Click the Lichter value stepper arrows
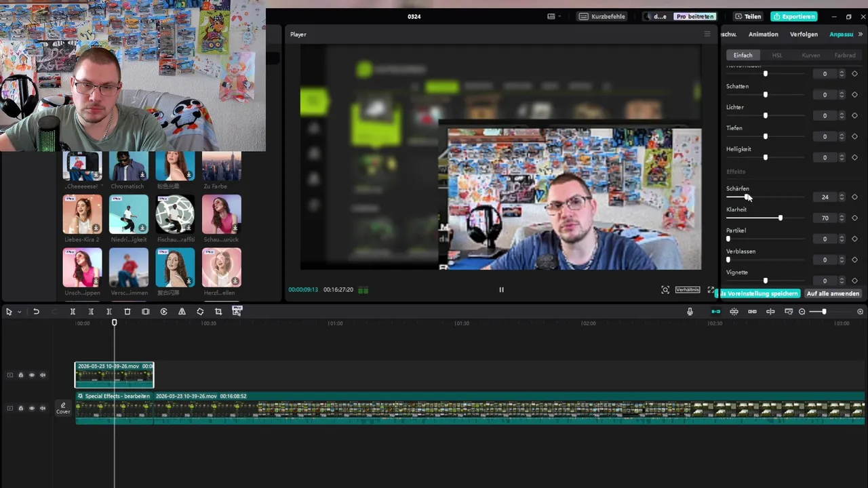 click(x=842, y=116)
